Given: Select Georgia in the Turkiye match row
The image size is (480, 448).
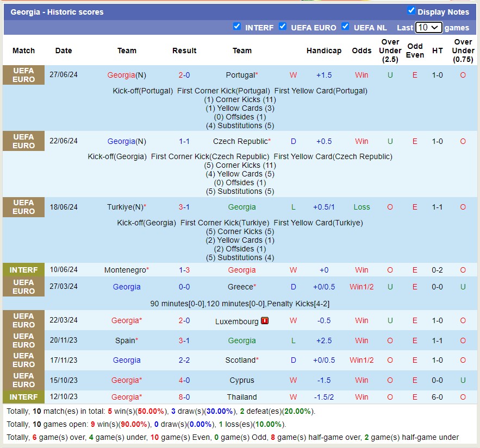Looking at the screenshot, I should click(x=242, y=207).
